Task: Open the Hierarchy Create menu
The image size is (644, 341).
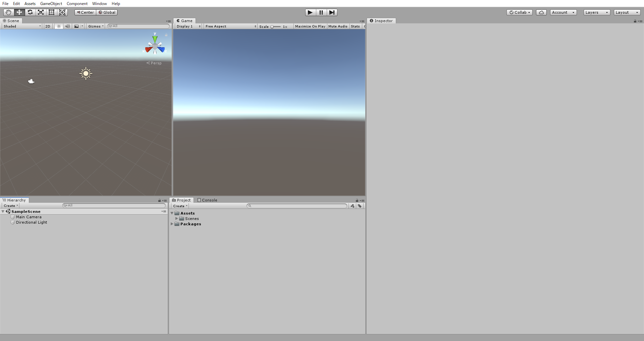Action: point(11,206)
